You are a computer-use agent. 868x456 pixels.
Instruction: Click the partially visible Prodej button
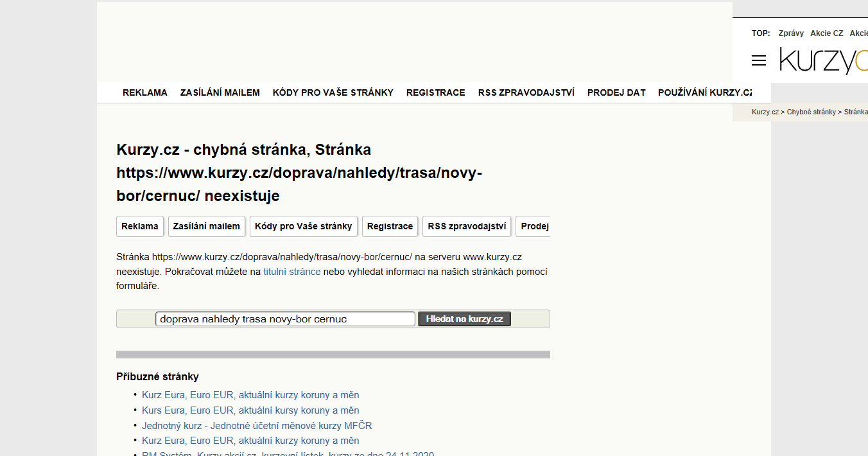point(533,226)
